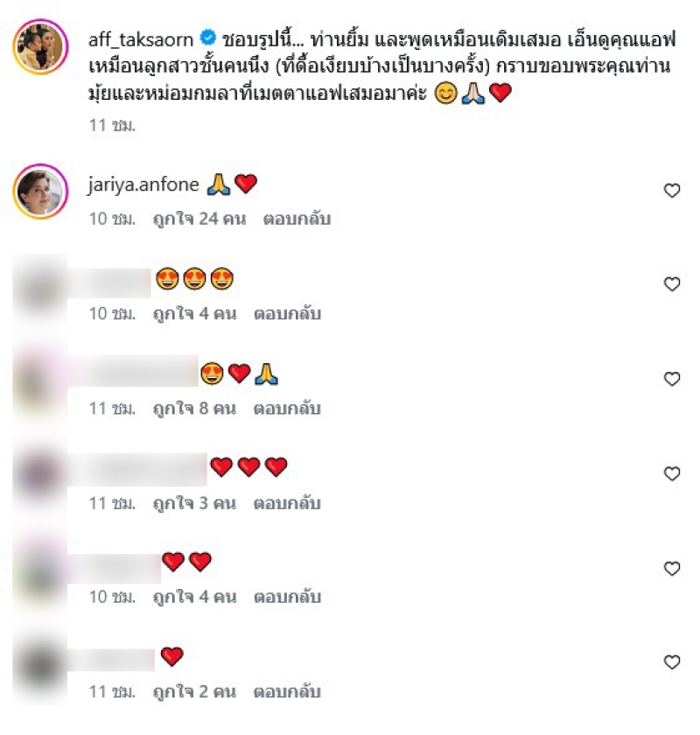Image resolution: width=700 pixels, height=735 pixels.
Task: Like the comment with three red hearts
Action: pyautogui.click(x=672, y=473)
